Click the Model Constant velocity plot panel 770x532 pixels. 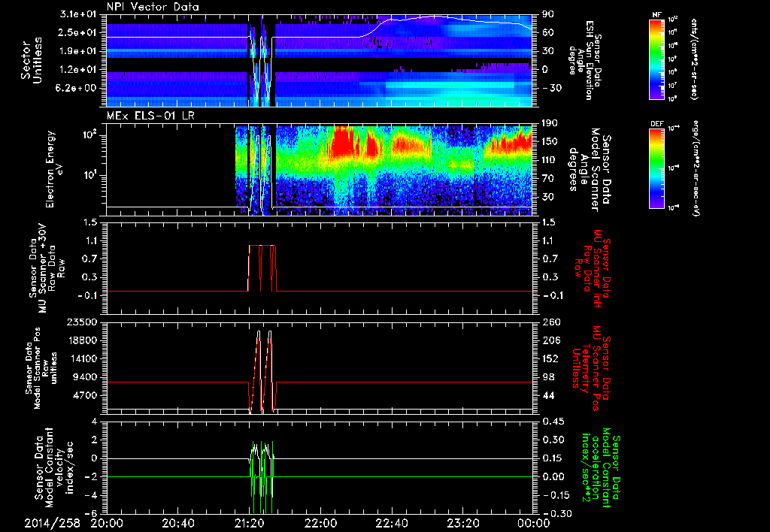click(x=319, y=467)
